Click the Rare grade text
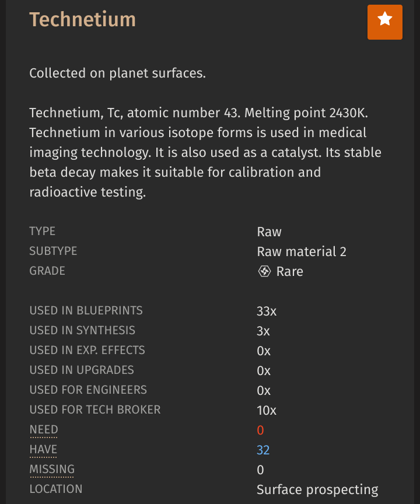The height and width of the screenshot is (504, 420). click(290, 272)
